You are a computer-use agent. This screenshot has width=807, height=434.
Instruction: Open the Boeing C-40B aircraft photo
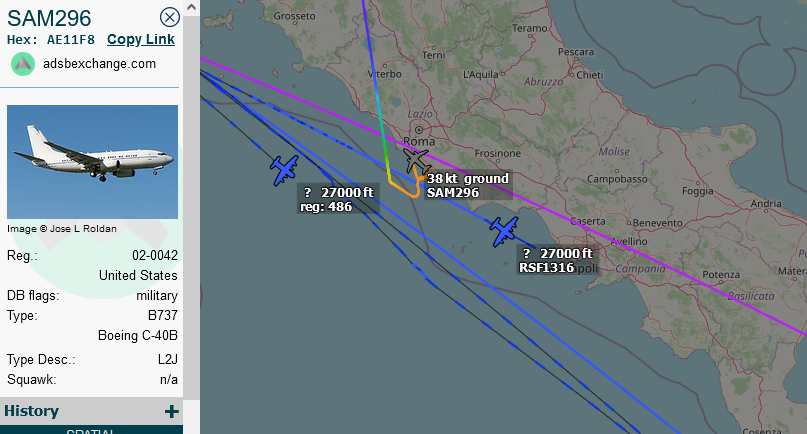pyautogui.click(x=93, y=162)
